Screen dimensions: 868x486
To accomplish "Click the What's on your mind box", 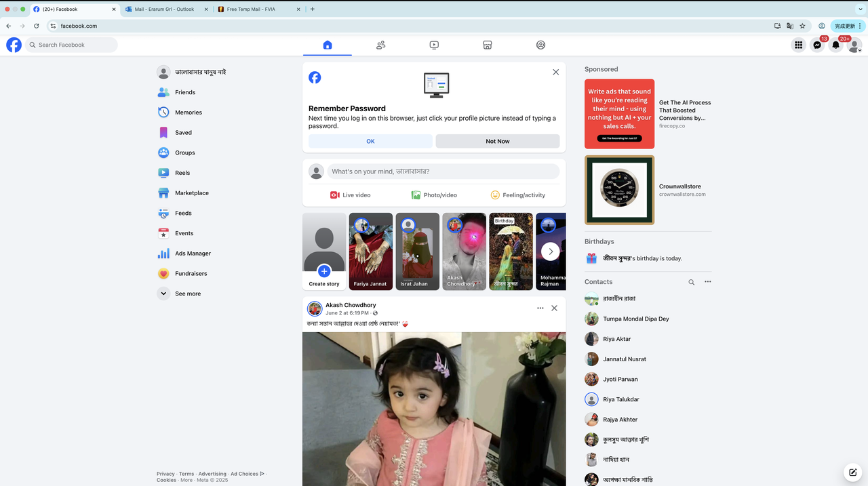I will [x=443, y=171].
